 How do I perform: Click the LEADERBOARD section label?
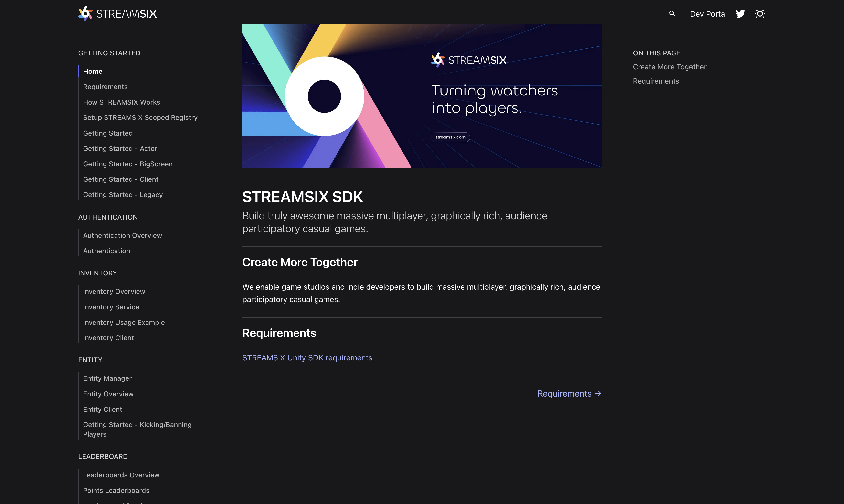pos(103,457)
